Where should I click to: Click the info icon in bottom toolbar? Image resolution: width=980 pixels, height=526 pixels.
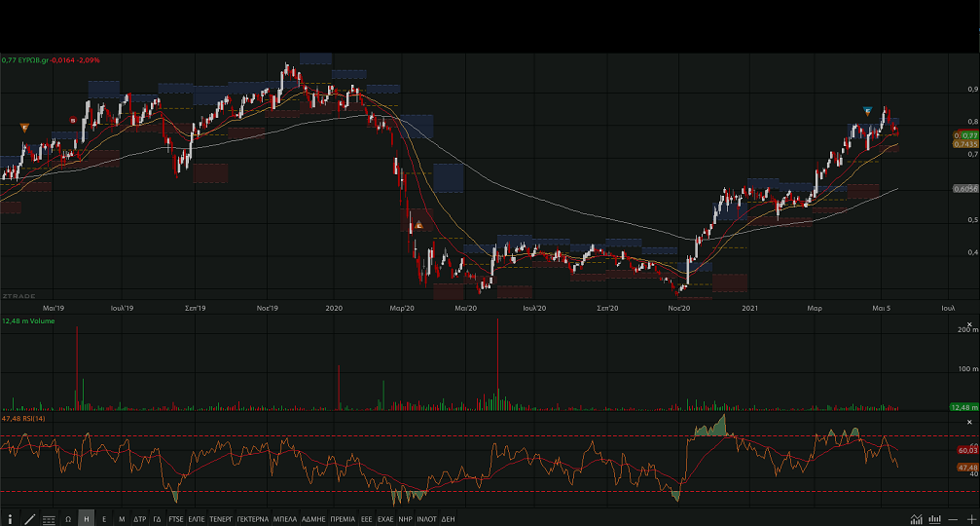tap(10, 519)
